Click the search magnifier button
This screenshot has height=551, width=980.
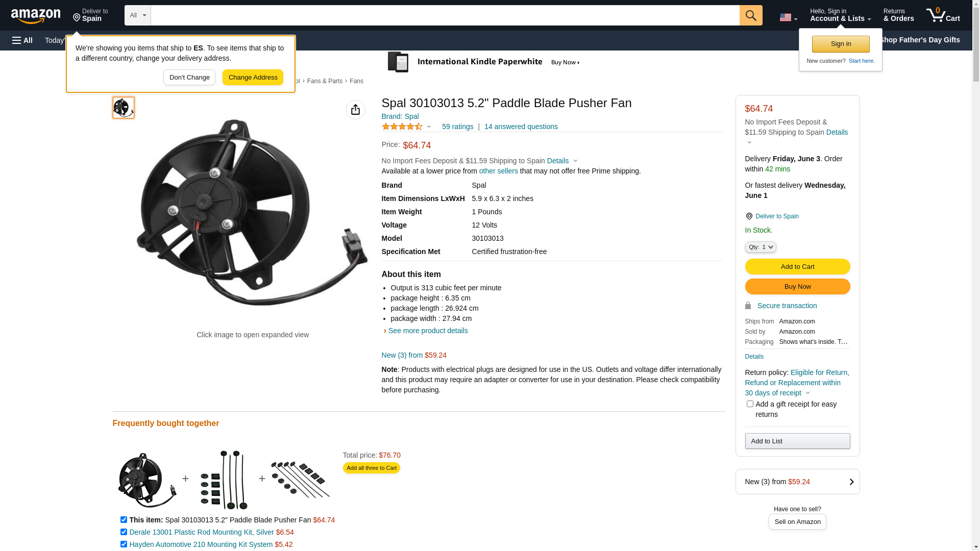tap(750, 15)
